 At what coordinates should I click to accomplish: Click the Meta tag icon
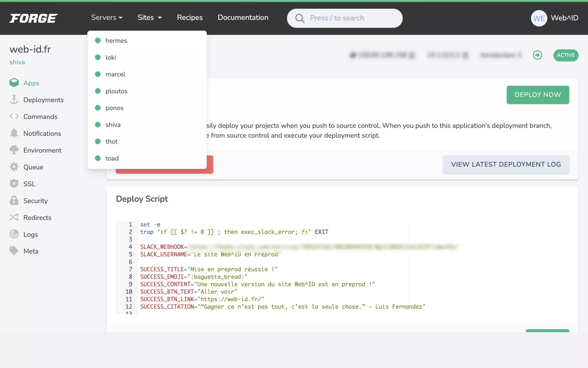(x=14, y=251)
